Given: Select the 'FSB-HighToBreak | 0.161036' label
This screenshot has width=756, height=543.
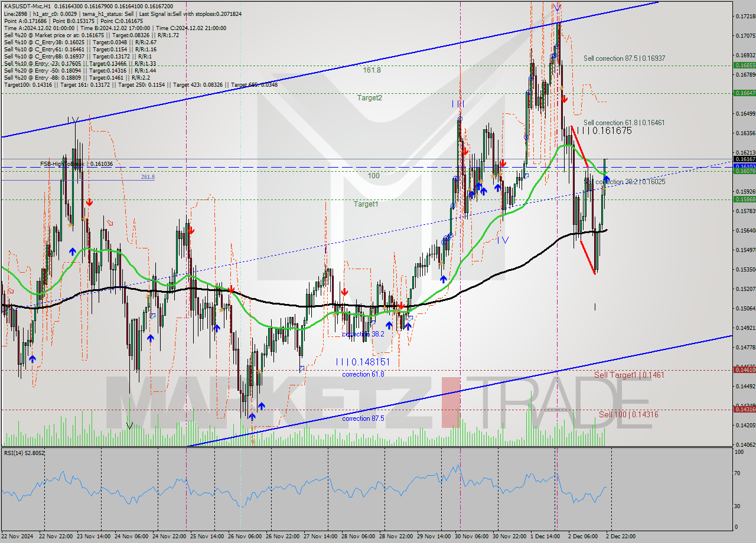Looking at the screenshot, I should 76,163.
